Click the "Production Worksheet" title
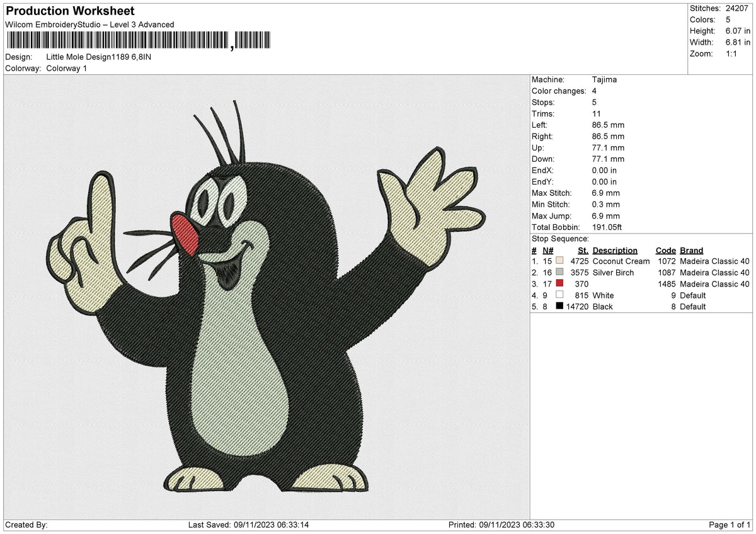Viewport: 756px width, 534px height. tap(70, 11)
